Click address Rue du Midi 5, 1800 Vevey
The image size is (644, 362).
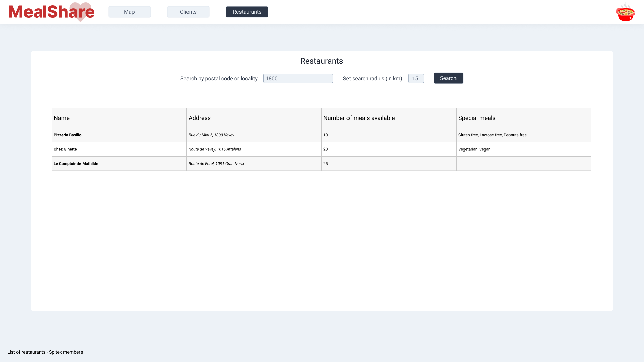tap(211, 135)
